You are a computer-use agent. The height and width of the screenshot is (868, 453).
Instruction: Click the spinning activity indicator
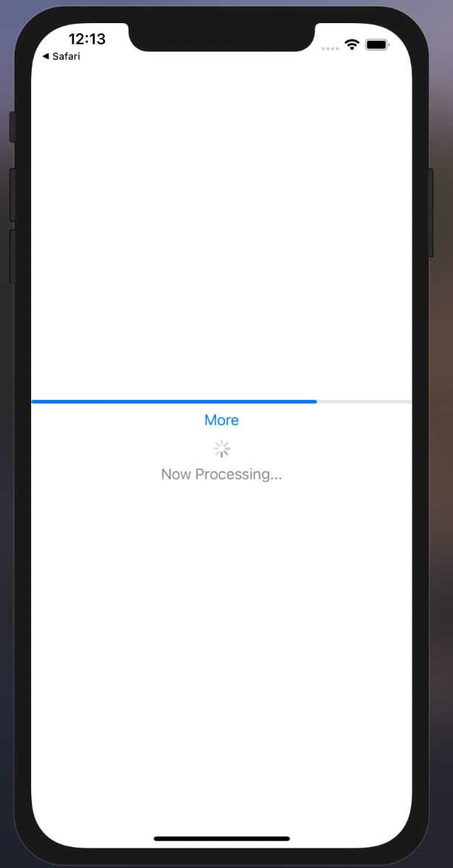(221, 449)
